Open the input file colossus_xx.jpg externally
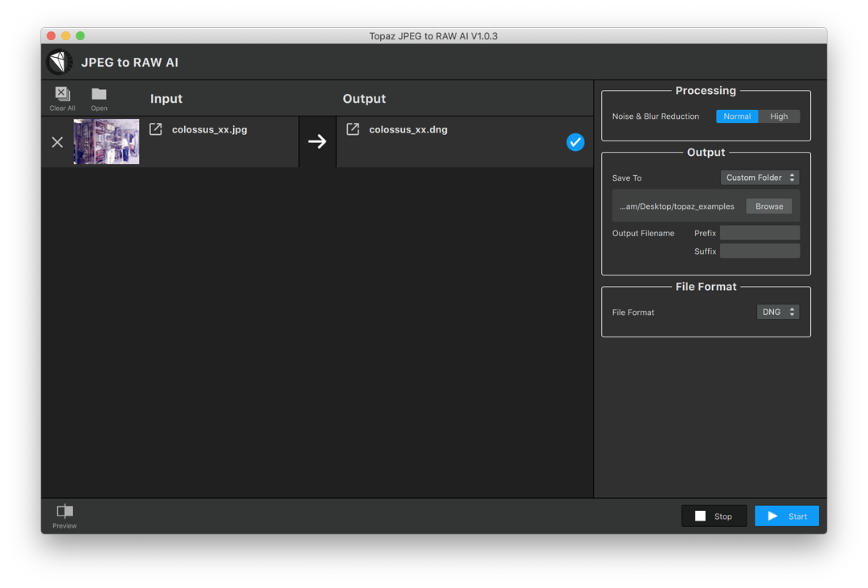868x588 pixels. click(x=156, y=129)
